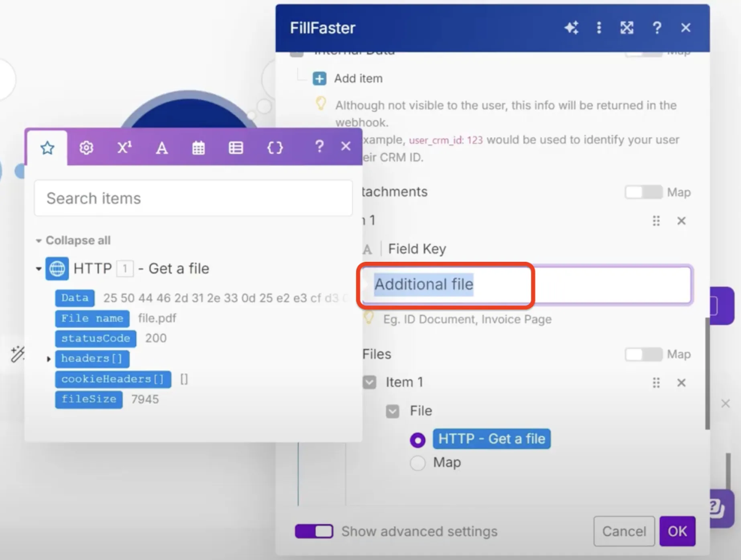Click the Search items field
The height and width of the screenshot is (560, 741).
click(x=193, y=198)
